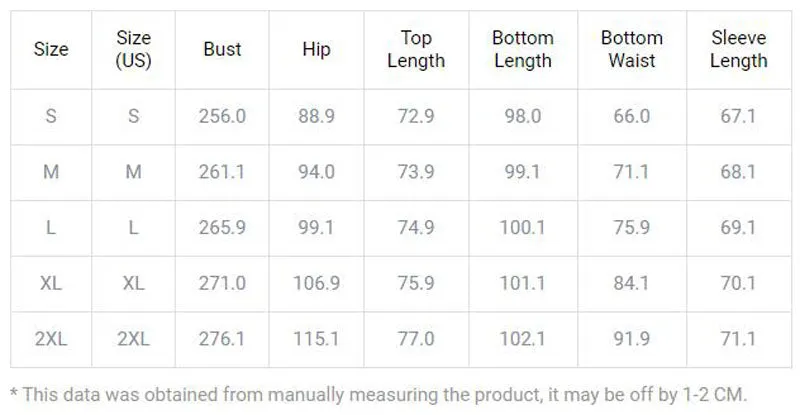Select the 115.1 hip measurement
The width and height of the screenshot is (800, 415).
tap(316, 339)
